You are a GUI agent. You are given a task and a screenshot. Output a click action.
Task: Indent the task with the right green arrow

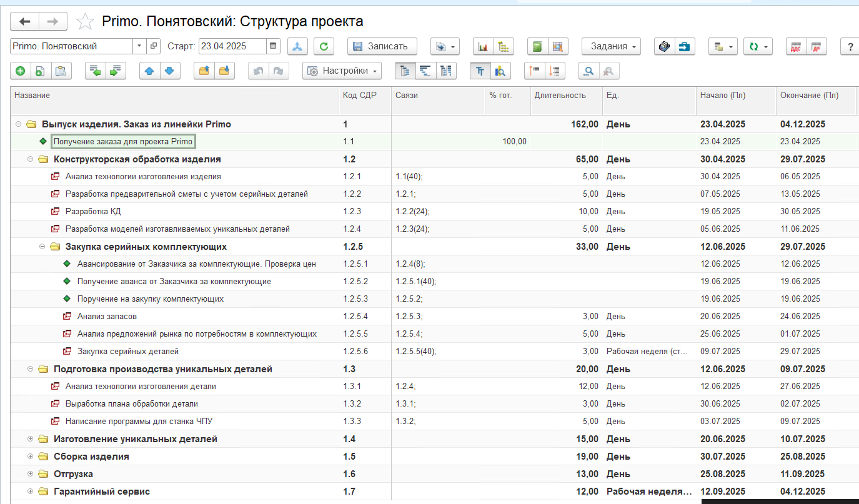click(116, 71)
